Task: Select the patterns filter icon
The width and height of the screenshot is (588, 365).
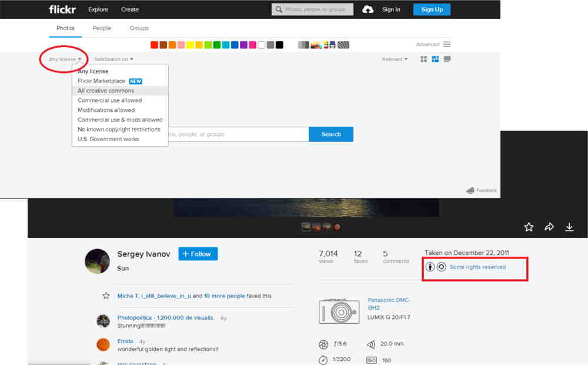Action: [x=343, y=45]
